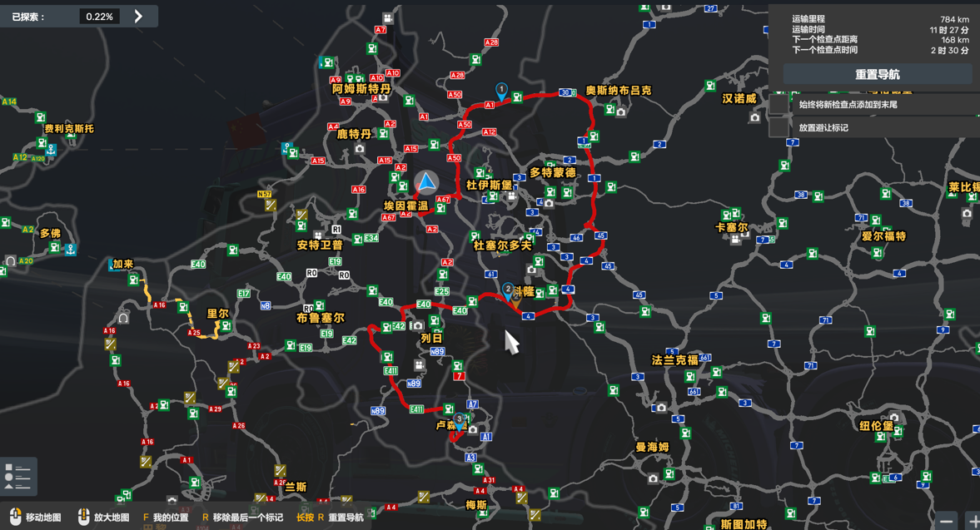
Task: Click 移除最后一个标记 in the bottom bar
Action: coord(242,518)
